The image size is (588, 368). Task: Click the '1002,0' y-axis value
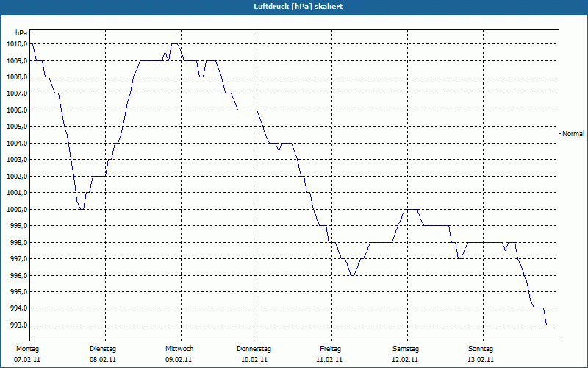tap(17, 176)
